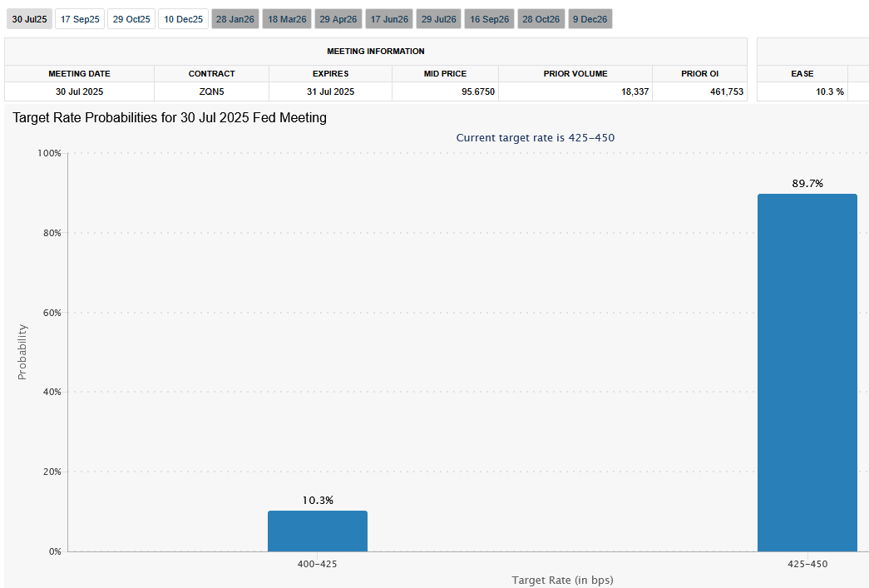Screen dimensions: 869x588
Task: Click the 425–450 x-axis label
Action: (x=807, y=564)
